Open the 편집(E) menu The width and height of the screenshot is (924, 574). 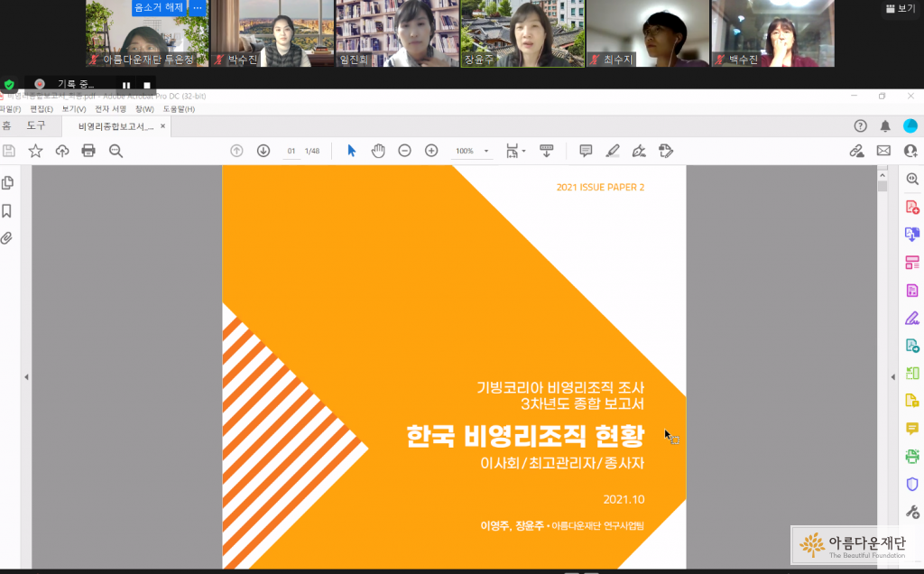[42, 109]
